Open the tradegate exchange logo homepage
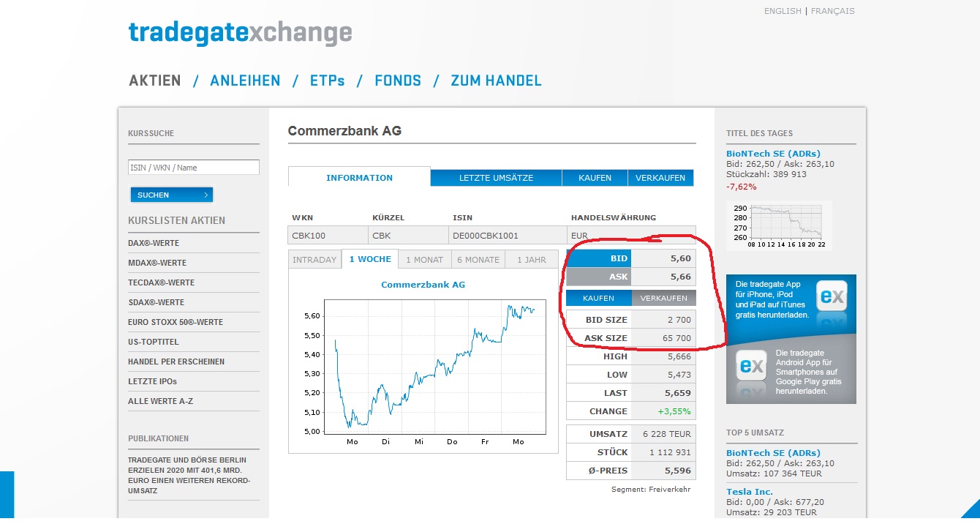980x524 pixels. click(x=240, y=34)
